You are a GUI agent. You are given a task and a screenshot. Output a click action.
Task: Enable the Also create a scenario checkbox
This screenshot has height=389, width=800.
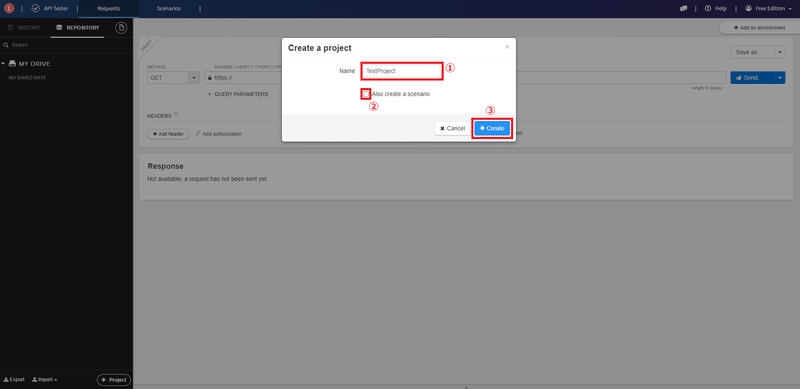click(x=366, y=94)
